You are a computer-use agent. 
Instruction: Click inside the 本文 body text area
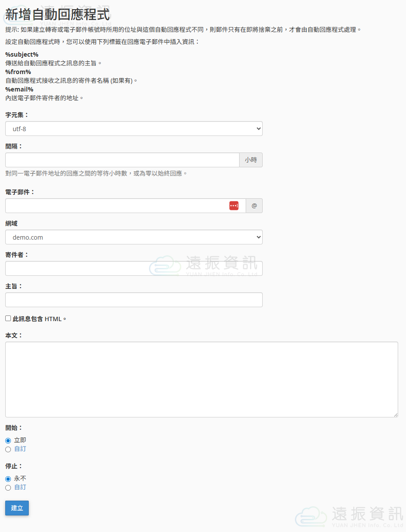point(201,379)
